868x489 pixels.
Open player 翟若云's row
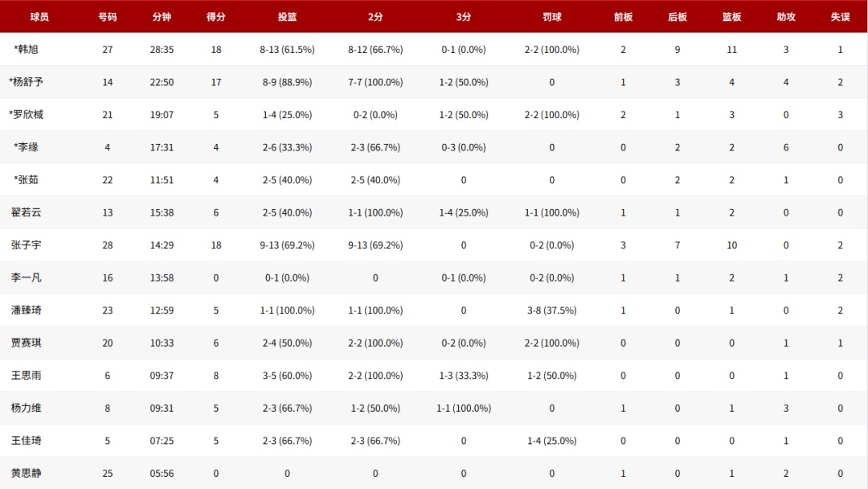(x=27, y=213)
